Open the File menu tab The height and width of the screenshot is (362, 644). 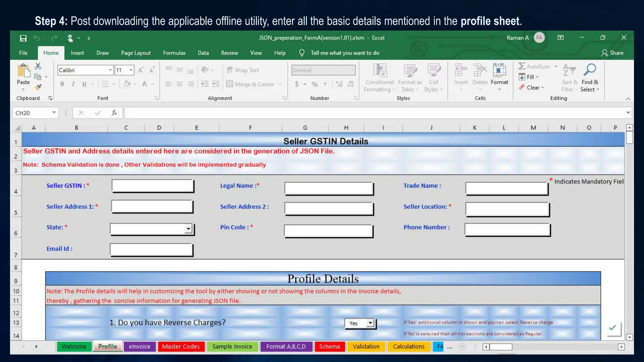[23, 53]
